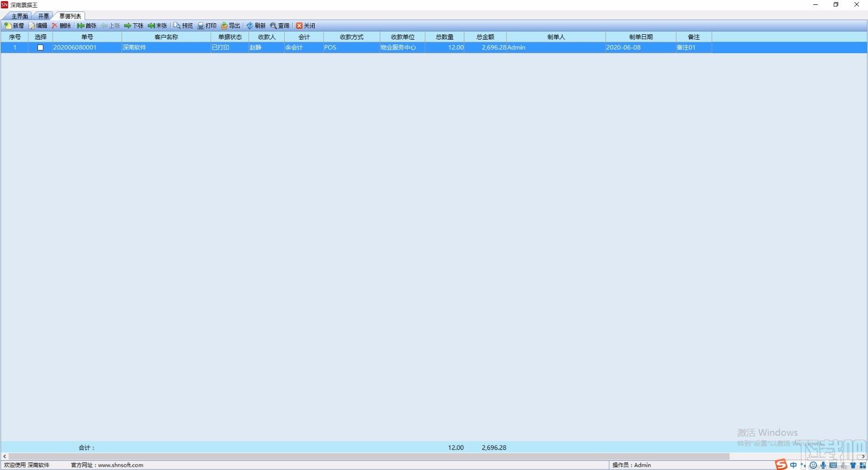The width and height of the screenshot is (868, 470).
Task: Open the 编辑 (Edit) tool
Action: click(x=38, y=26)
